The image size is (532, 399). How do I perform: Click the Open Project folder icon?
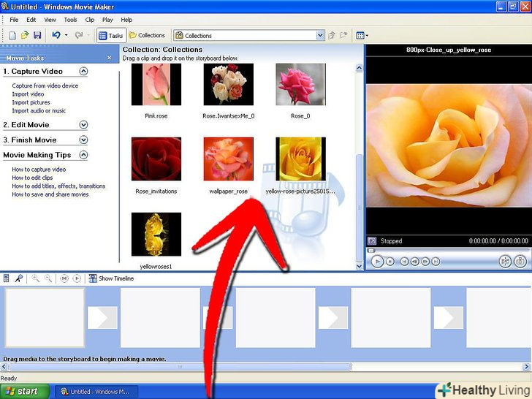click(x=25, y=35)
